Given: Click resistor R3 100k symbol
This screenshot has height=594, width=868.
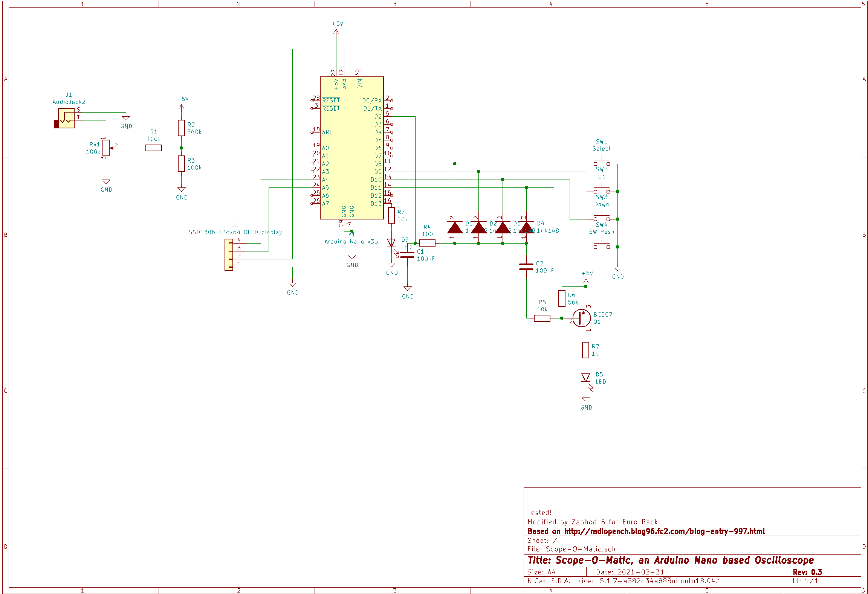Looking at the screenshot, I should pos(181,164).
